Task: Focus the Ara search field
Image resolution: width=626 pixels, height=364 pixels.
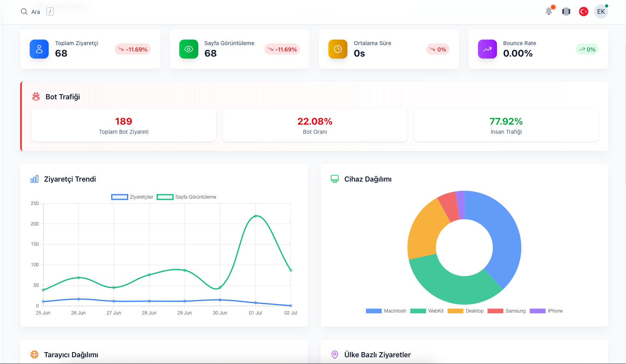Action: (36, 12)
